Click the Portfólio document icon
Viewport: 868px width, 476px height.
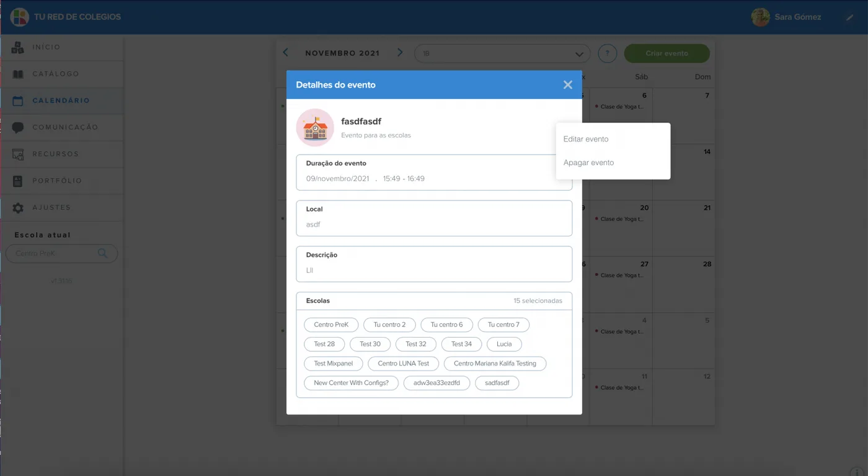click(18, 181)
